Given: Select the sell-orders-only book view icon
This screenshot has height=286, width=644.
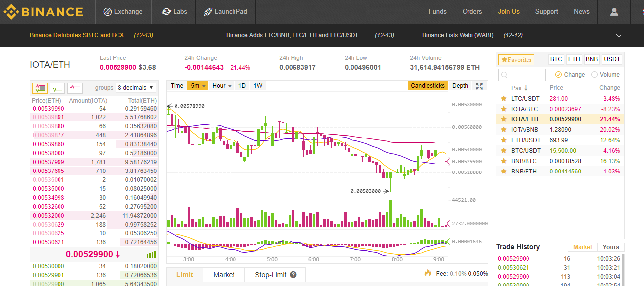Looking at the screenshot, I should click(75, 88).
